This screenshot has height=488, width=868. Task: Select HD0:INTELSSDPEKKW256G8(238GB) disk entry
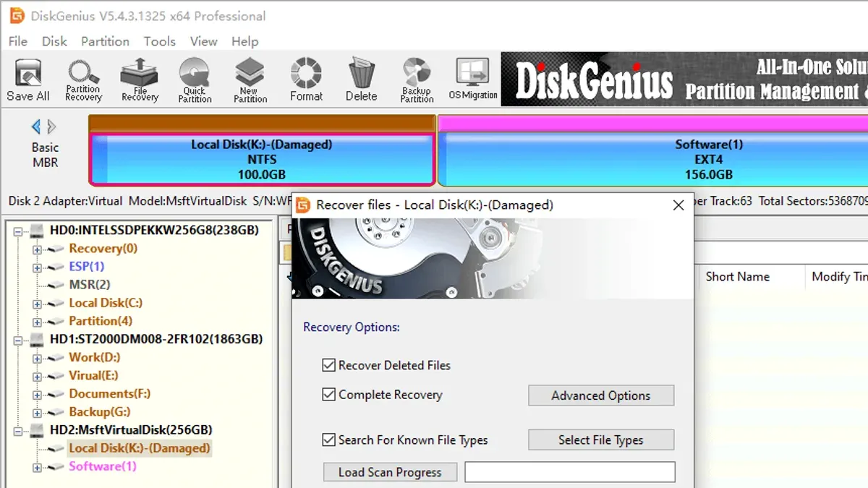pos(154,231)
